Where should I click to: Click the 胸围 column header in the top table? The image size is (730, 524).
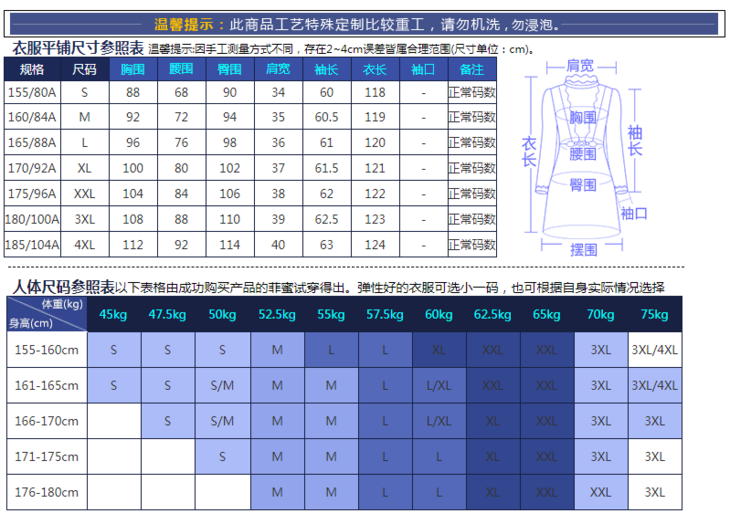133,70
